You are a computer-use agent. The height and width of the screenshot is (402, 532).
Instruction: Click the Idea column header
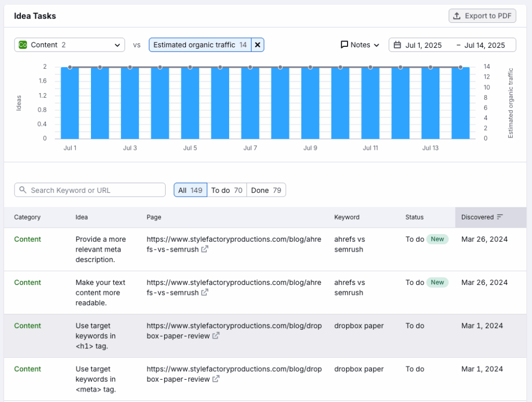tap(82, 217)
